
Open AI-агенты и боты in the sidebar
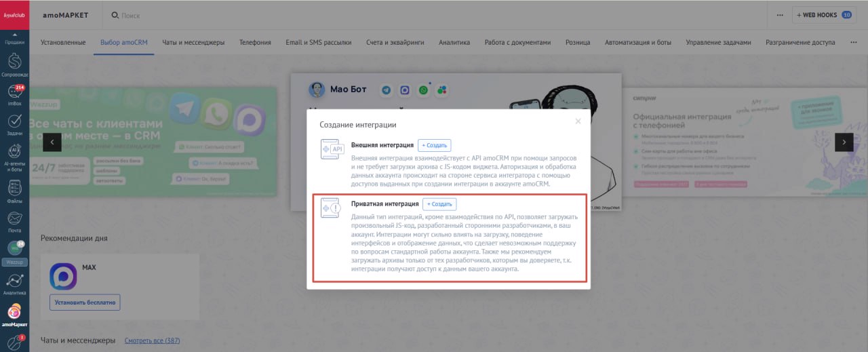(14, 158)
